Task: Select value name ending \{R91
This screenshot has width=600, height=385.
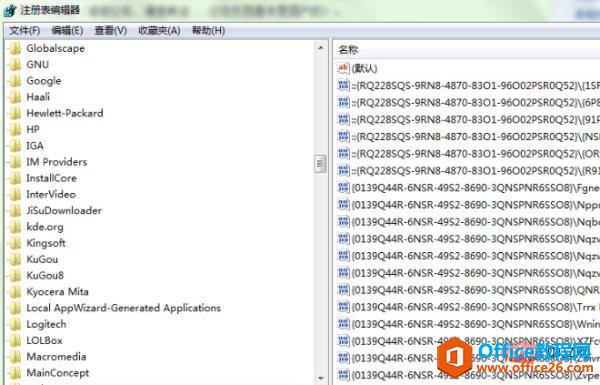Action: pos(475,170)
